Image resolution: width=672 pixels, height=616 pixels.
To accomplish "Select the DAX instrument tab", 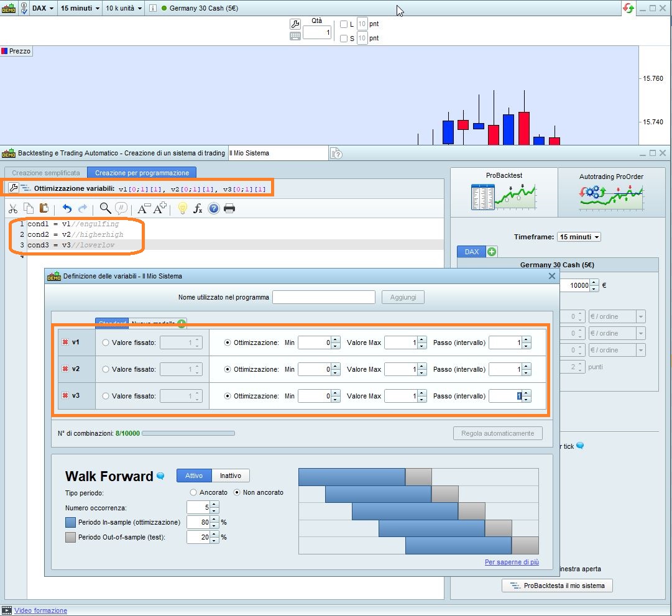I will [x=471, y=252].
